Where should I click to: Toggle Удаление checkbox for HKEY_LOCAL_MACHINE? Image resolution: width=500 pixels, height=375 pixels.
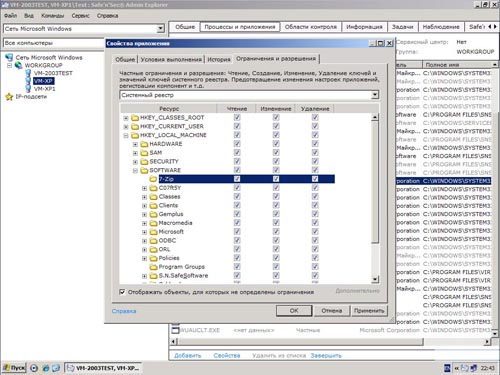pyautogui.click(x=315, y=135)
